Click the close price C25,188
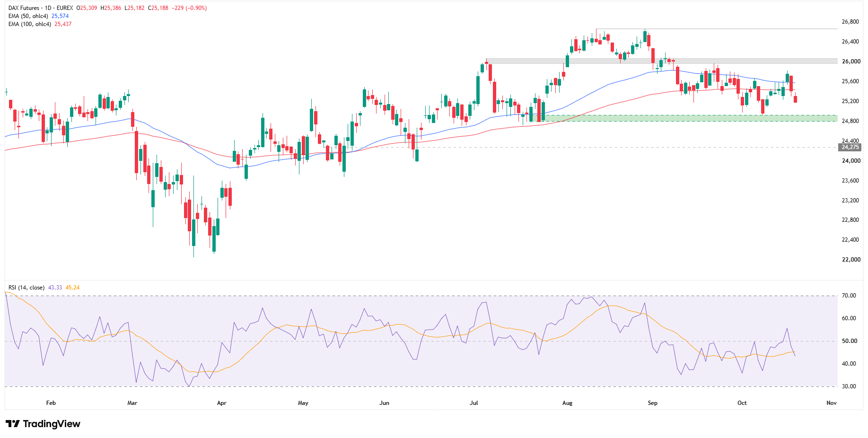This screenshot has height=438, width=868. [x=158, y=8]
